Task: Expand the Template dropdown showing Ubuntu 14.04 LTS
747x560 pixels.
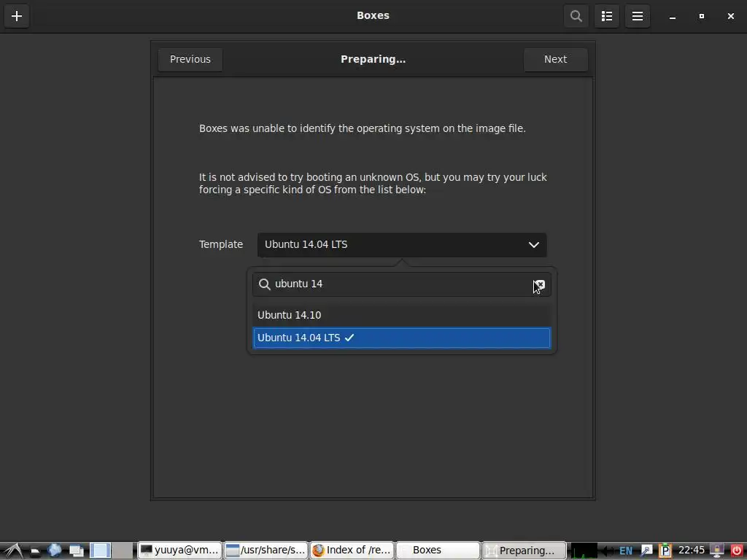Action: tap(402, 245)
